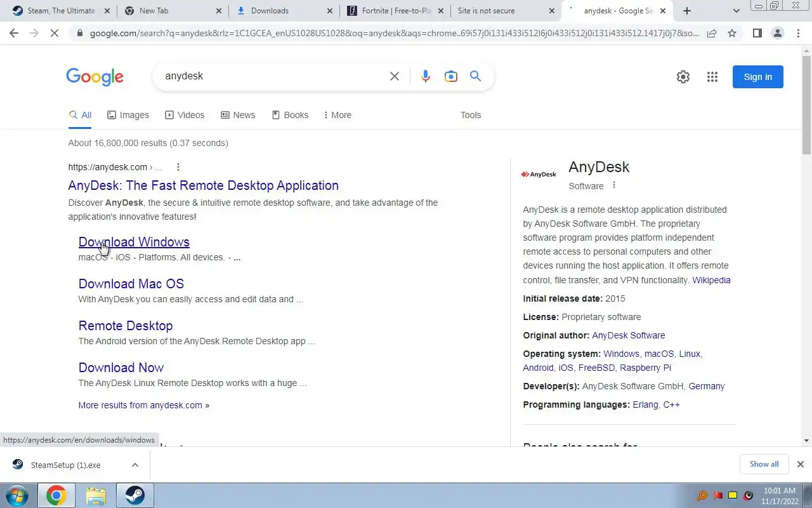Open a new tab with the plus button
The image size is (812, 508).
tap(686, 11)
